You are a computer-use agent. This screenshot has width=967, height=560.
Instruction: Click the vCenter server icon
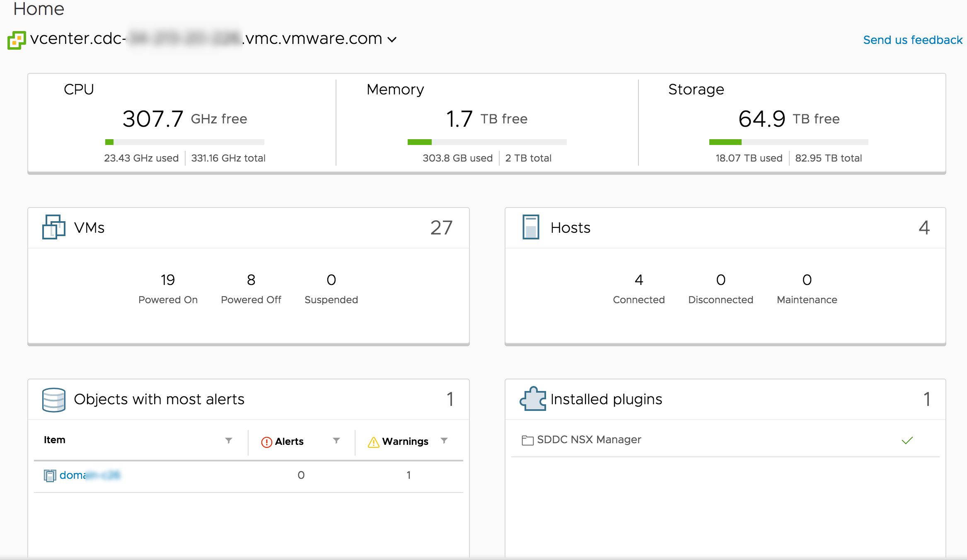[17, 40]
